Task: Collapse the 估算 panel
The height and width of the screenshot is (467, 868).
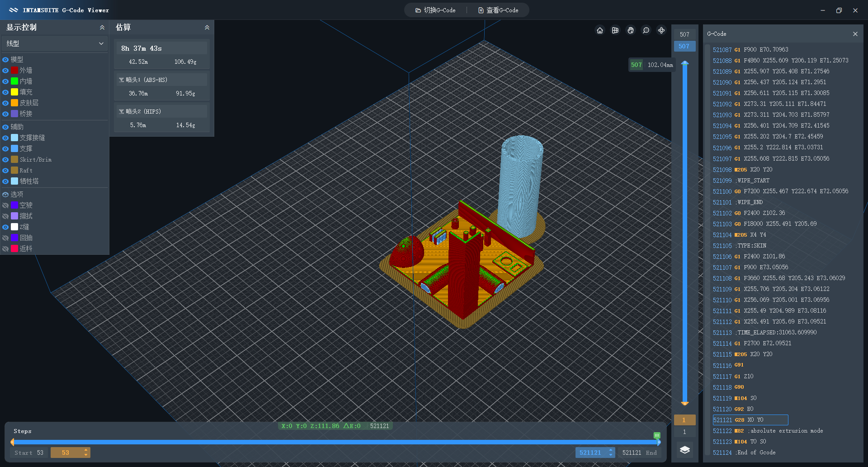Action: click(207, 28)
